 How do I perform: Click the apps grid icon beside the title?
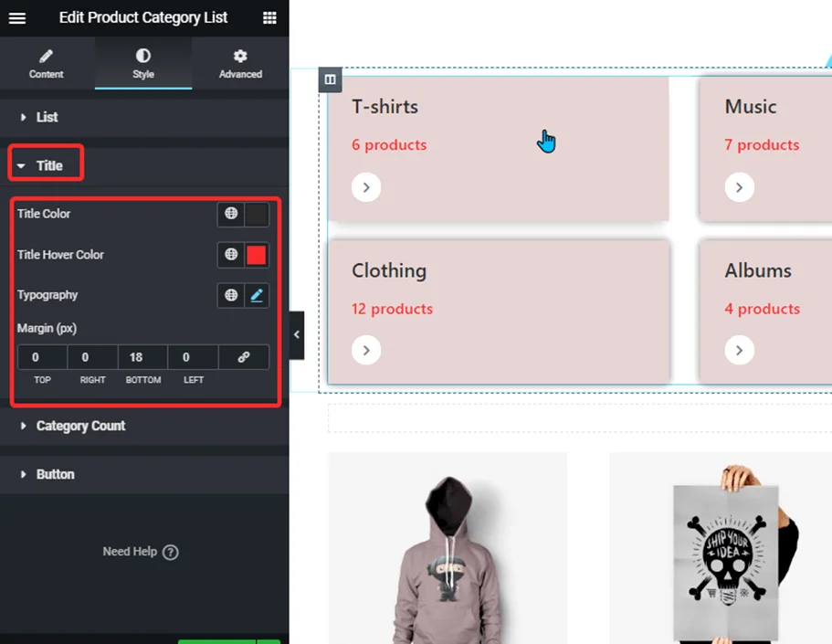[x=269, y=17]
